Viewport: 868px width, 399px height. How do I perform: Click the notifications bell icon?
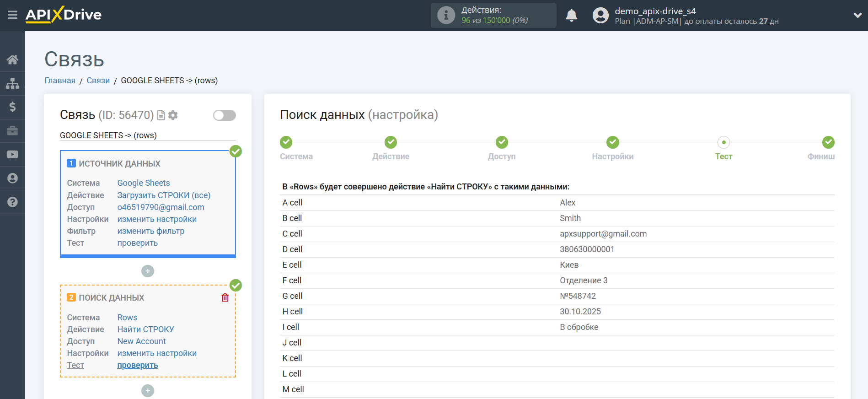(x=571, y=16)
